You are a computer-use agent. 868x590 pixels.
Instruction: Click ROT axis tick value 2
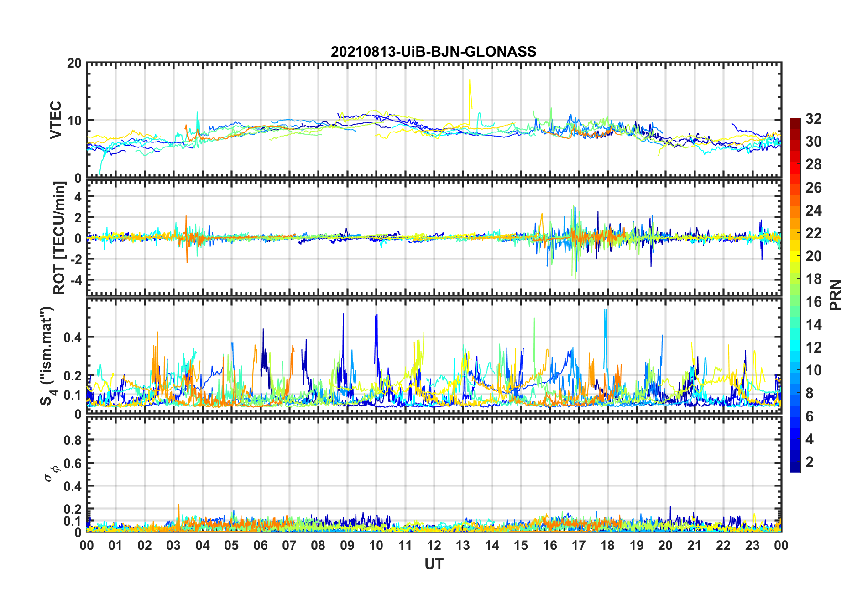click(78, 217)
